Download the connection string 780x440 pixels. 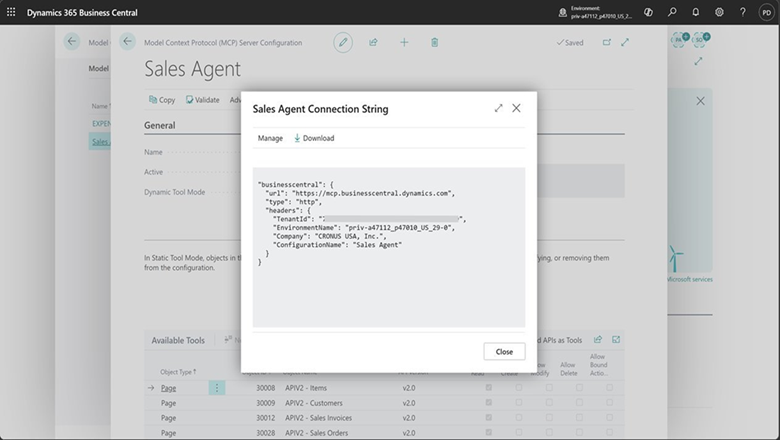[314, 138]
